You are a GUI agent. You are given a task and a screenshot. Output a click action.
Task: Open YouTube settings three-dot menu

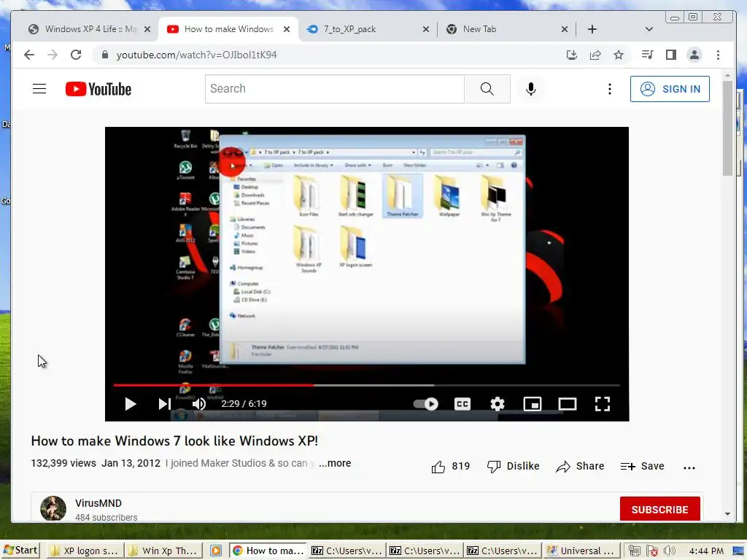[x=609, y=89]
